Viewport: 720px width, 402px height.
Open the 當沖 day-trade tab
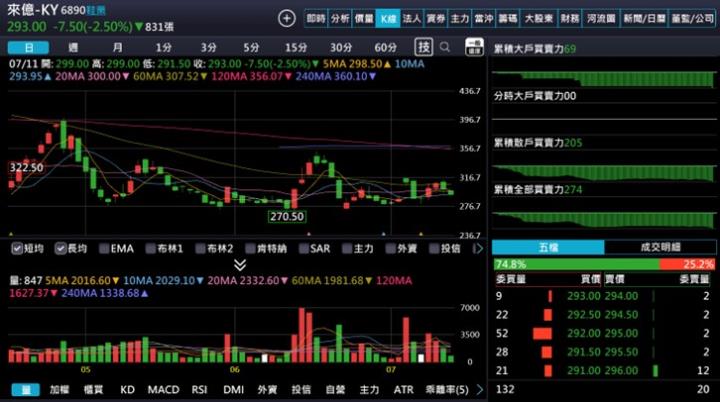[484, 18]
